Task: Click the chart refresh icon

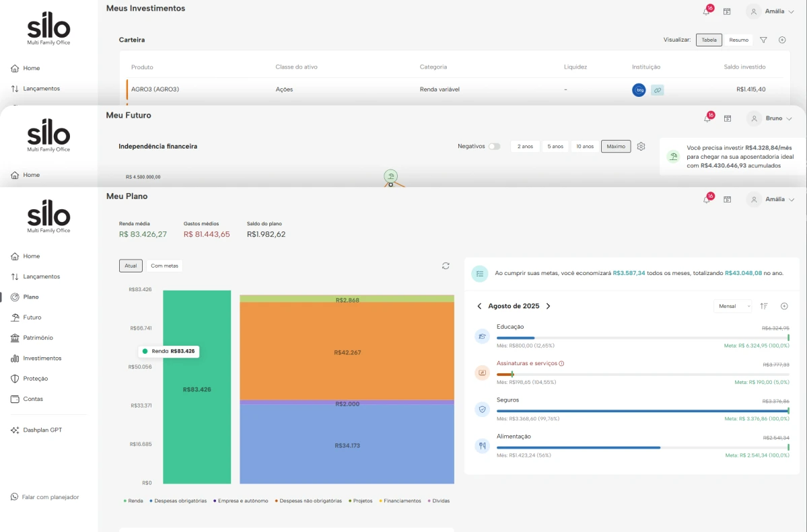Action: point(446,266)
